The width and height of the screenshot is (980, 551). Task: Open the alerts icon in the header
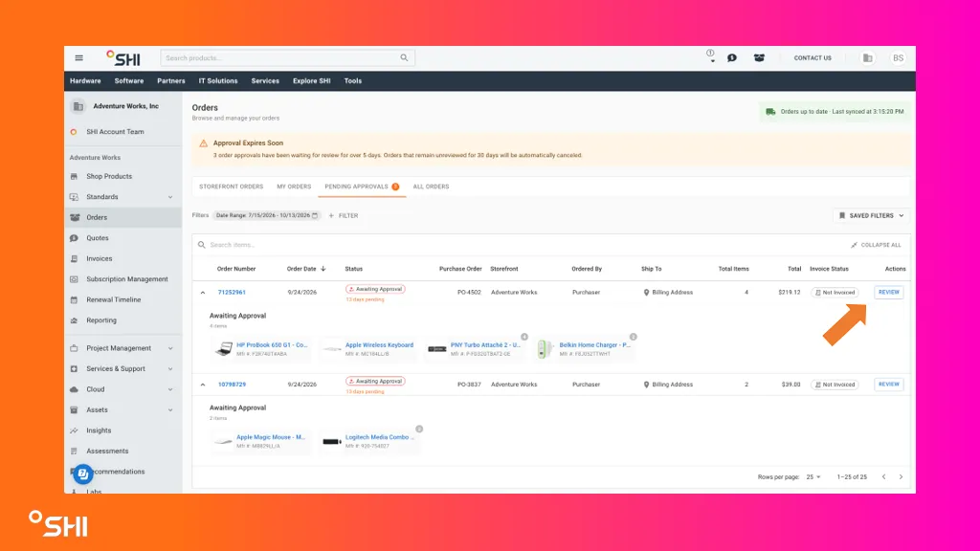point(711,56)
